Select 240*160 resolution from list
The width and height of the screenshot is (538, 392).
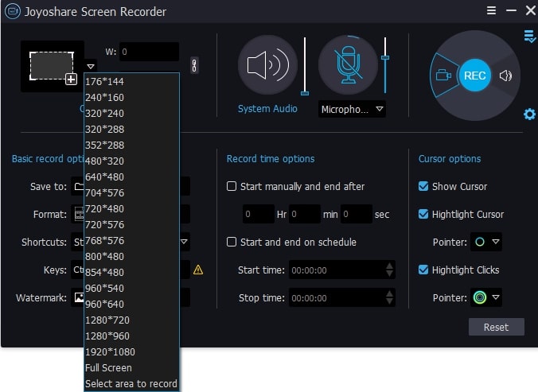click(131, 97)
